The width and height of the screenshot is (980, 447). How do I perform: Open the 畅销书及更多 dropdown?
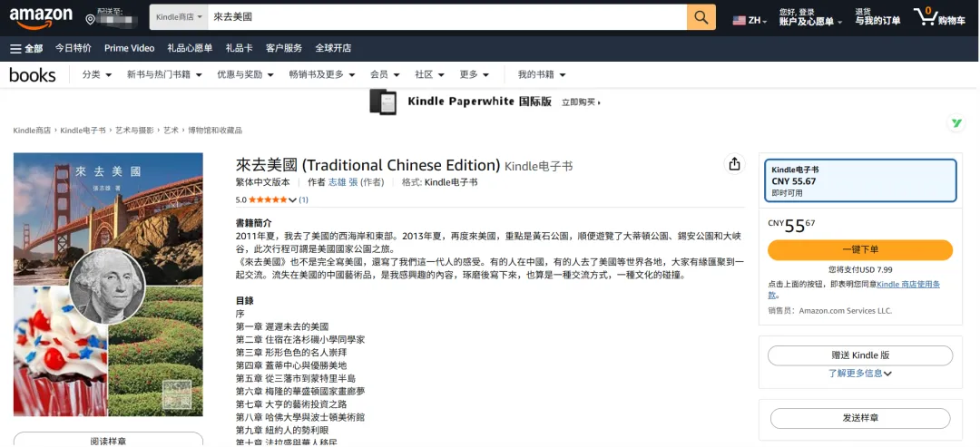(x=322, y=75)
